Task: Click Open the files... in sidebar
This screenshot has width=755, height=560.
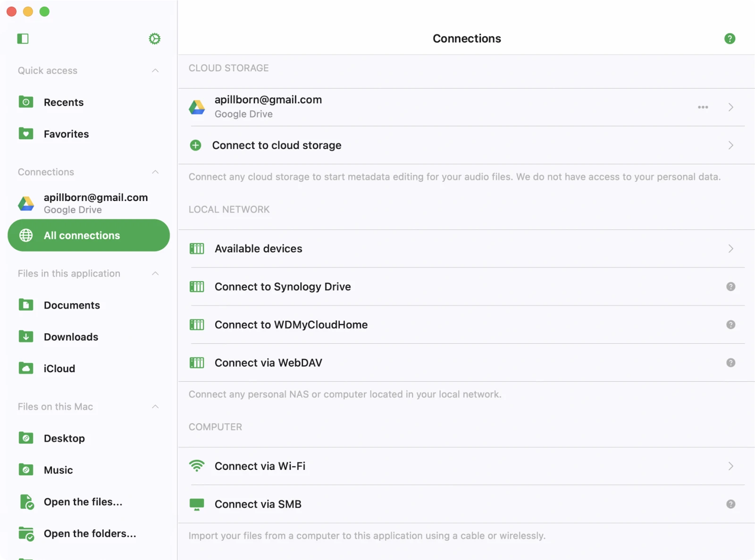Action: click(x=83, y=502)
